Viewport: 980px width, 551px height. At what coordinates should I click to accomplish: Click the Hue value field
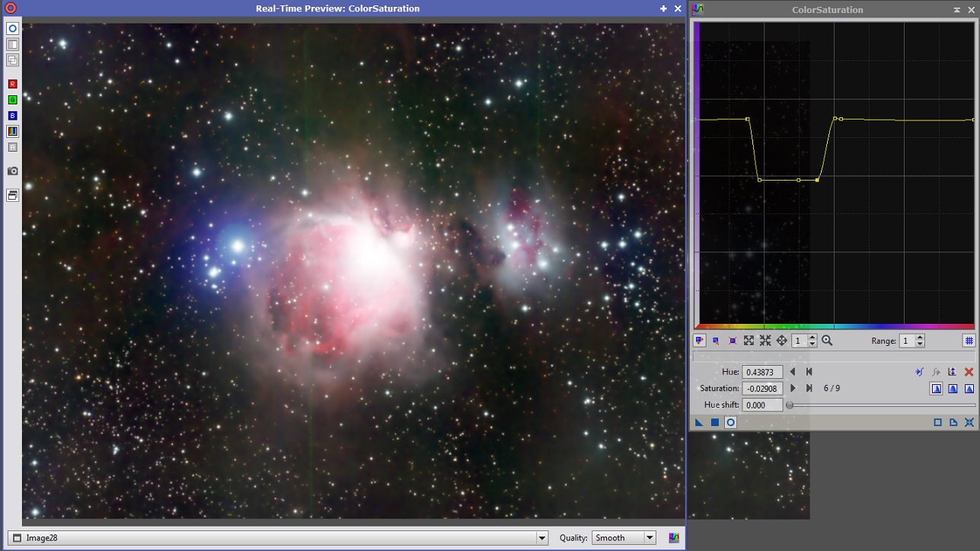(762, 372)
